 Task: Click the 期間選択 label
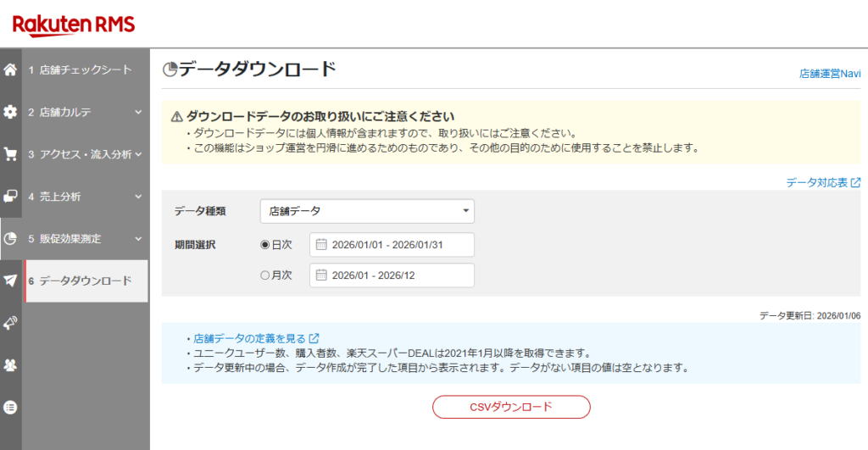tap(195, 245)
